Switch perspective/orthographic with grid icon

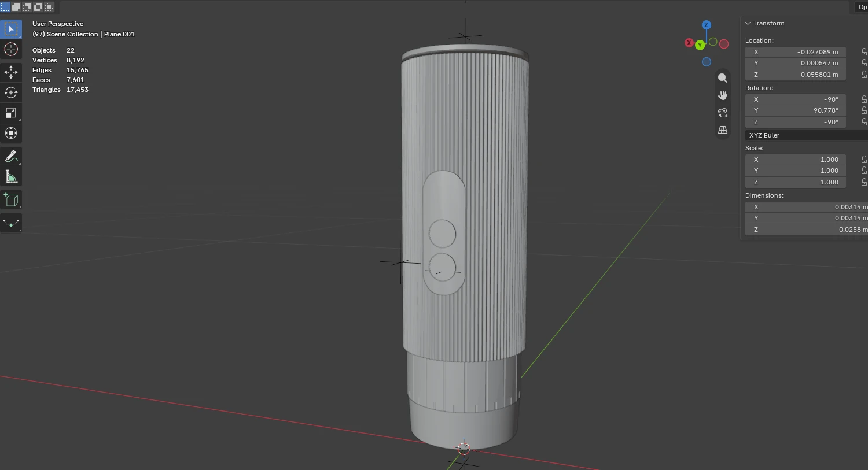coord(723,130)
